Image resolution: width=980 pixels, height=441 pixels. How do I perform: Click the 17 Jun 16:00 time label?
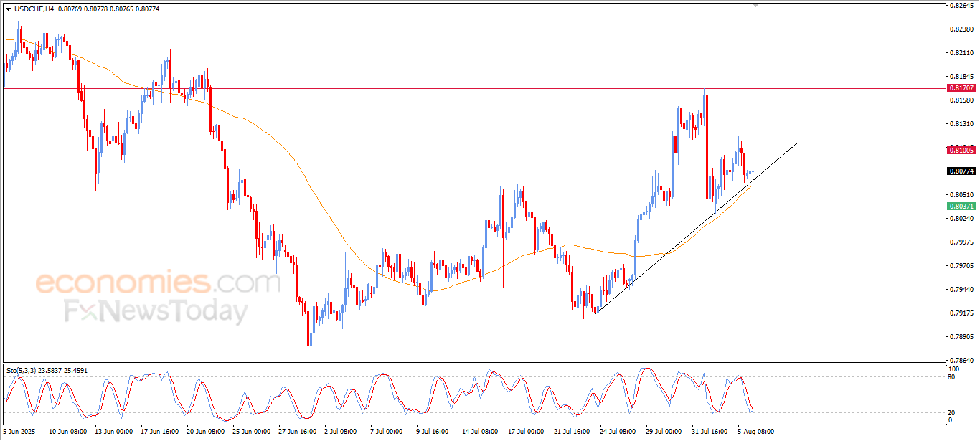click(159, 432)
